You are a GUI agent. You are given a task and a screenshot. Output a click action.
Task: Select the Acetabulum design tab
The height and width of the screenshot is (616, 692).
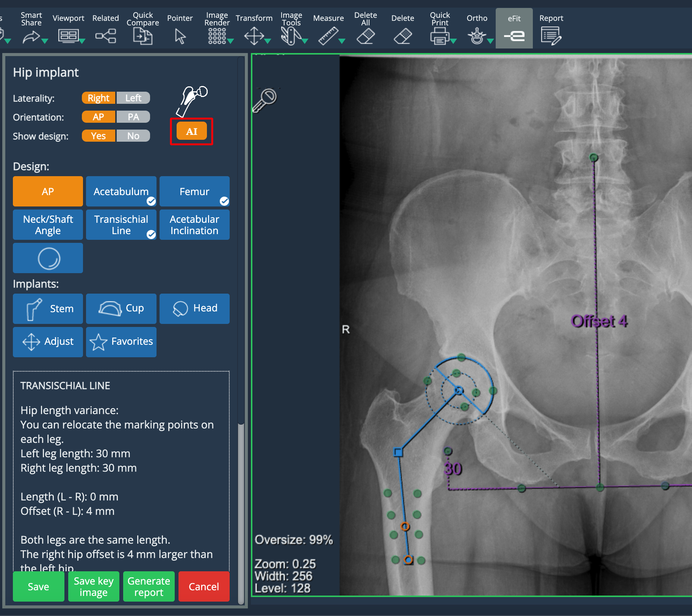click(x=121, y=191)
